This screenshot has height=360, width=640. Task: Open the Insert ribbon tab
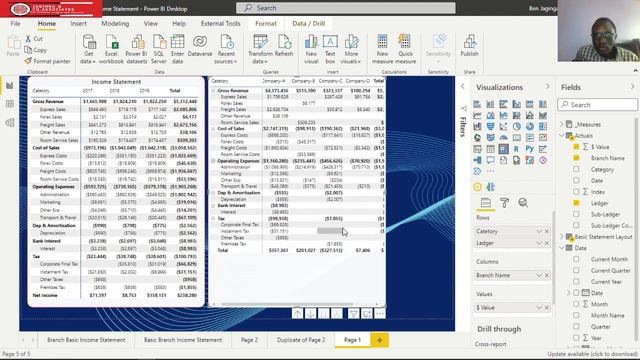pyautogui.click(x=78, y=24)
